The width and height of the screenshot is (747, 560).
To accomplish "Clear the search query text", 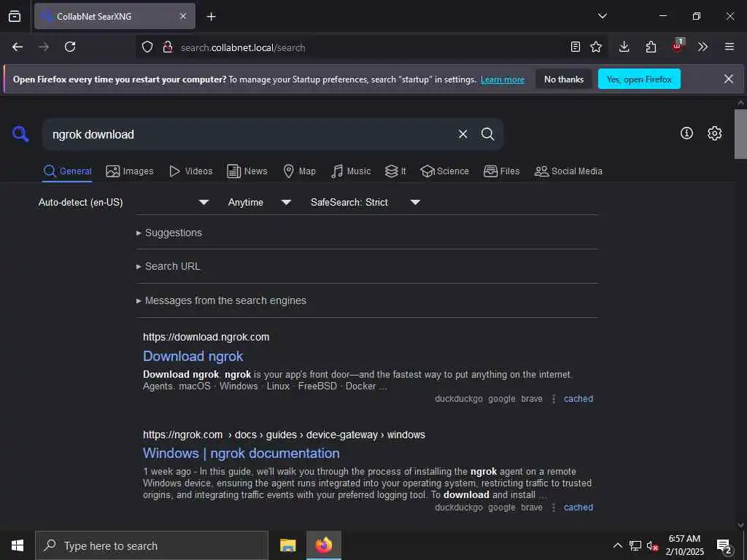I will [x=462, y=134].
